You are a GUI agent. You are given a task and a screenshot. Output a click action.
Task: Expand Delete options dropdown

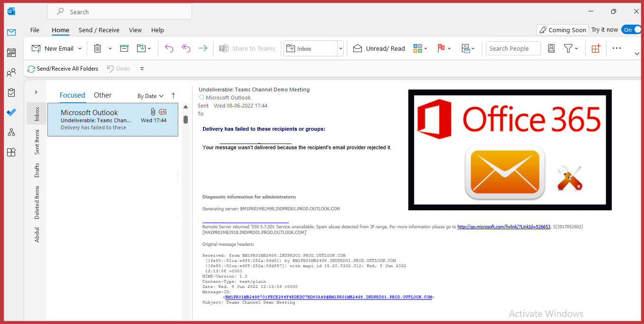click(110, 48)
